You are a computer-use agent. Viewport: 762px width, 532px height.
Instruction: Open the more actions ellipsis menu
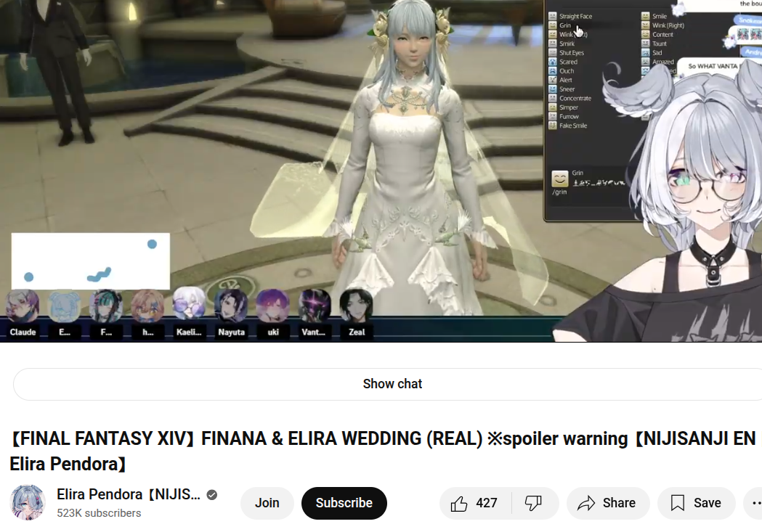[755, 503]
